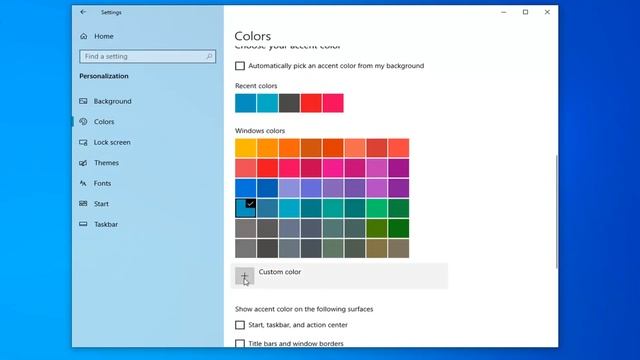Click the vertical scrollbar of Colors page
Viewport: 640px width, 360px height.
click(556, 211)
